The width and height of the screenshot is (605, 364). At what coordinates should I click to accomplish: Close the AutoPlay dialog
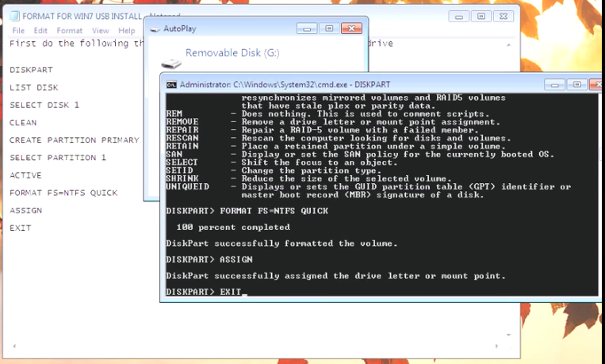click(351, 29)
